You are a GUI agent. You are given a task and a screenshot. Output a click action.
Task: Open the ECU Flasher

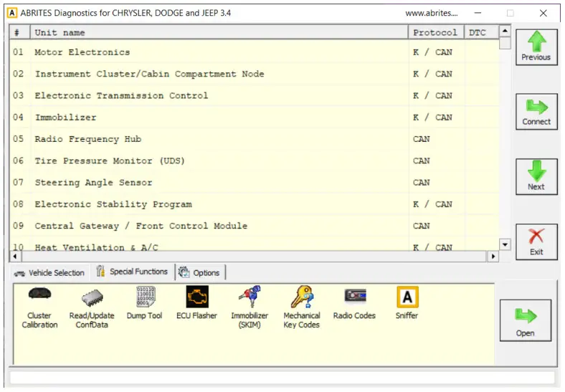pos(196,303)
